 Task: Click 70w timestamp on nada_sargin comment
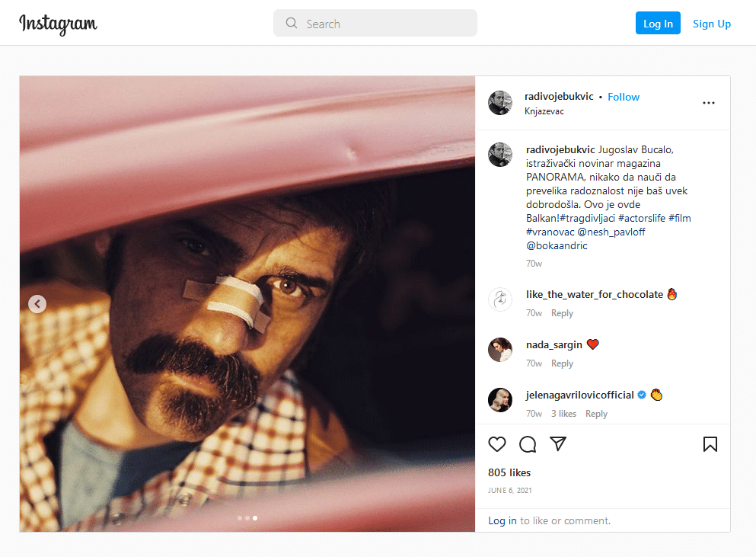(x=534, y=363)
